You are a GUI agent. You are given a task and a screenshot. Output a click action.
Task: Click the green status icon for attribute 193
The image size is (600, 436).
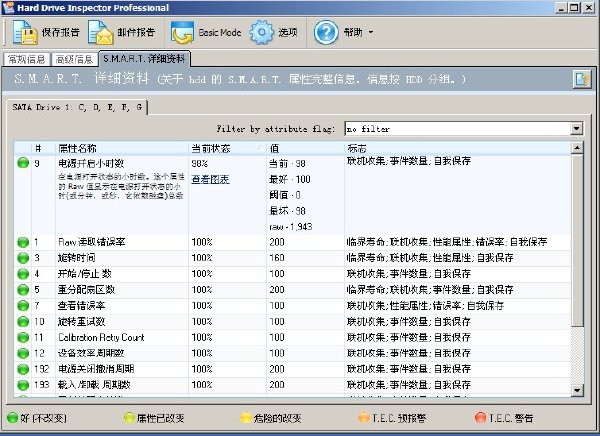coord(23,385)
